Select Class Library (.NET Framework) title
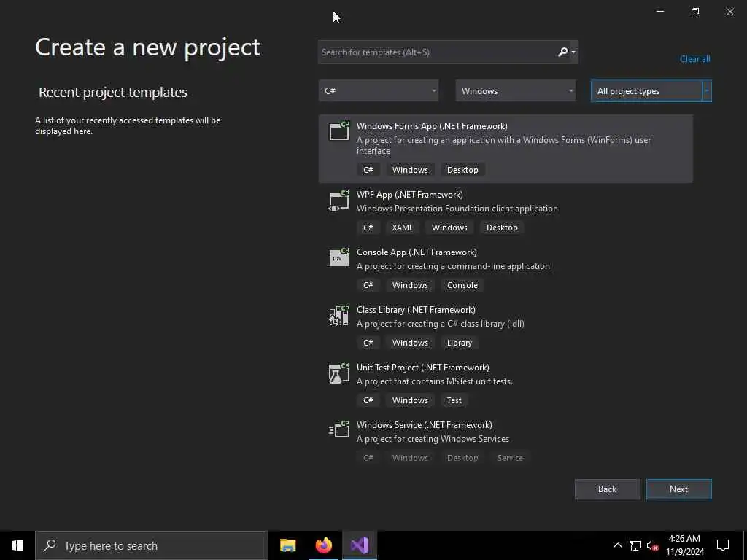This screenshot has width=747, height=560. click(416, 310)
